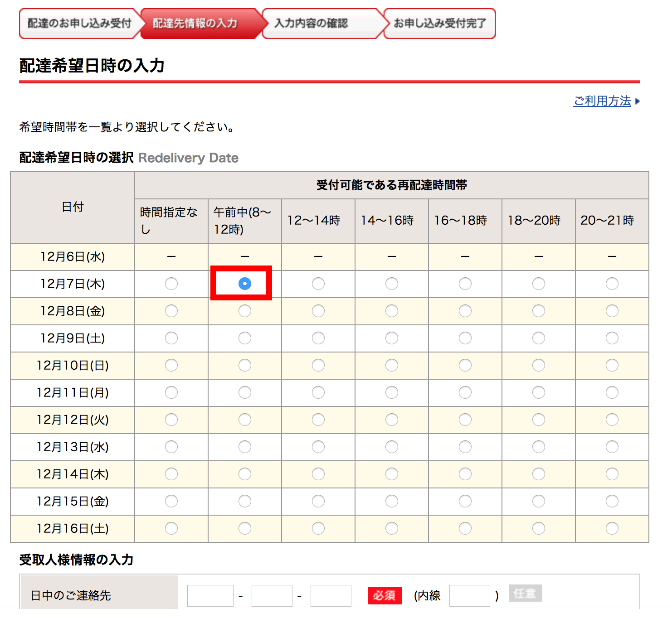
Task: Select 12月16日(土) 20〜21時 radio button
Action: (x=612, y=528)
